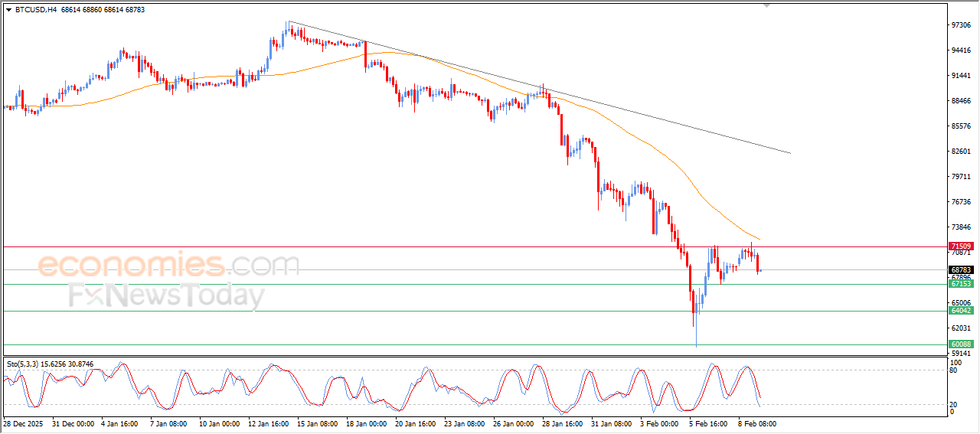Select the green 60088 price label

click(x=961, y=344)
